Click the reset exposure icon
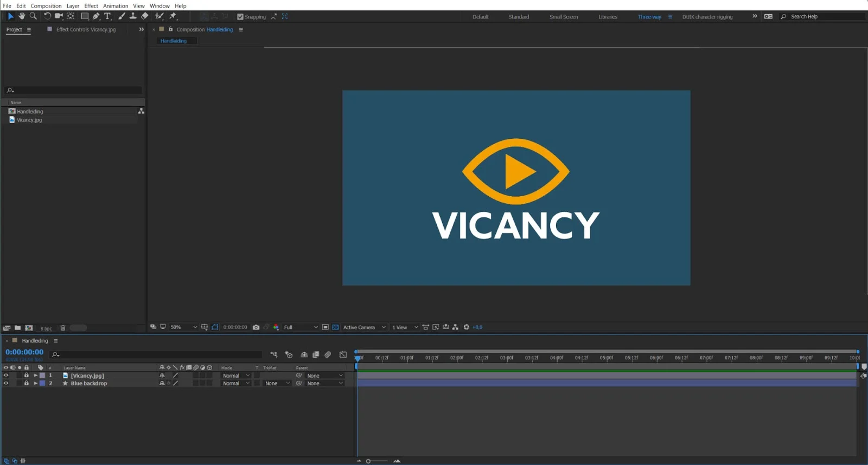The image size is (868, 465). tap(466, 327)
